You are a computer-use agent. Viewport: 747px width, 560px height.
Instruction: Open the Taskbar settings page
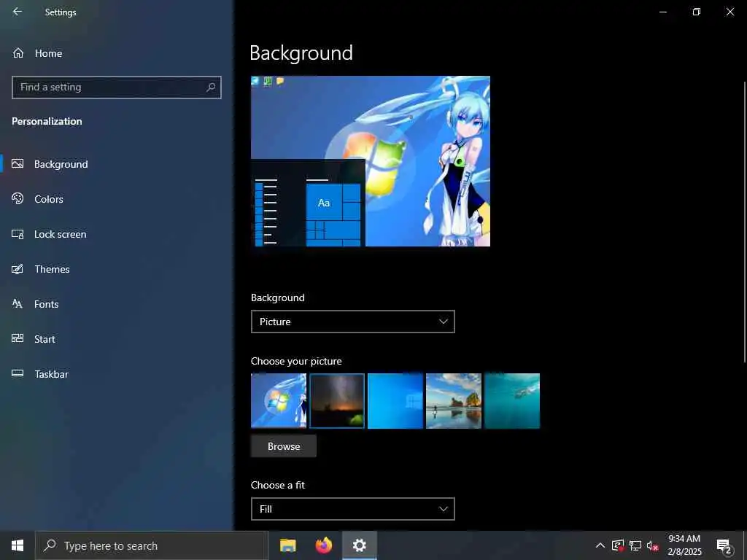point(117,374)
